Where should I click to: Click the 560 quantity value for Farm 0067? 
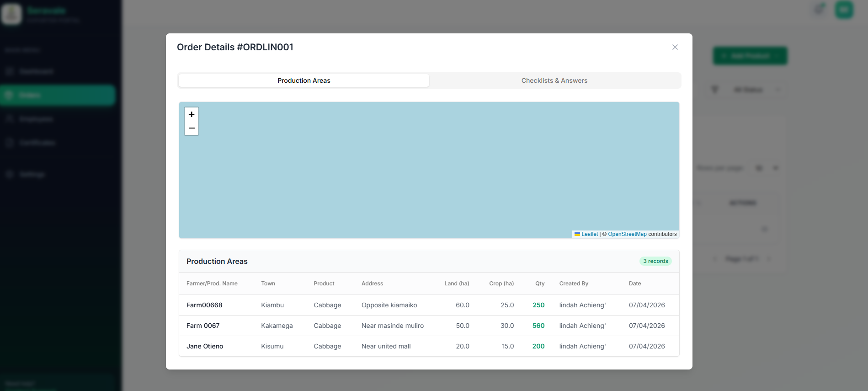point(538,326)
